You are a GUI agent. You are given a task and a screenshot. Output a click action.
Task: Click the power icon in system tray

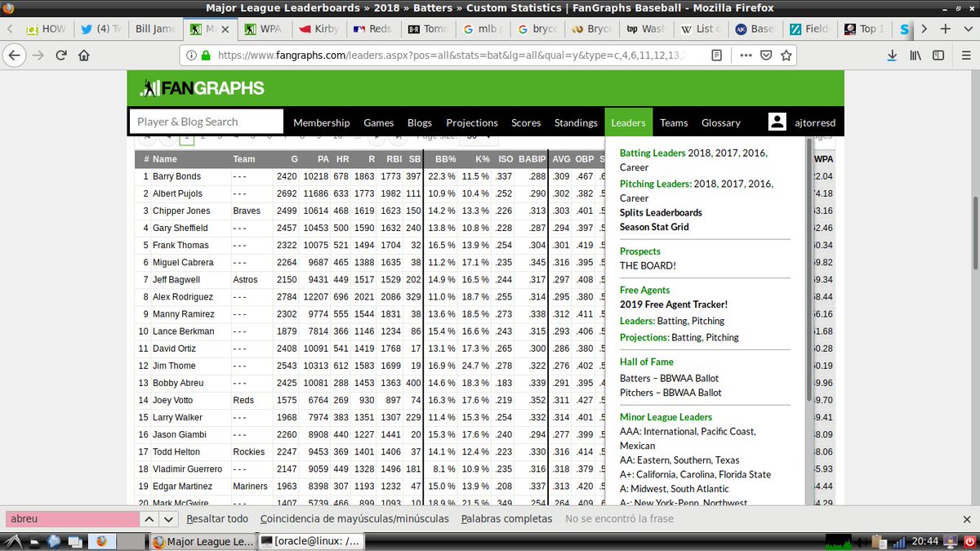point(969,540)
